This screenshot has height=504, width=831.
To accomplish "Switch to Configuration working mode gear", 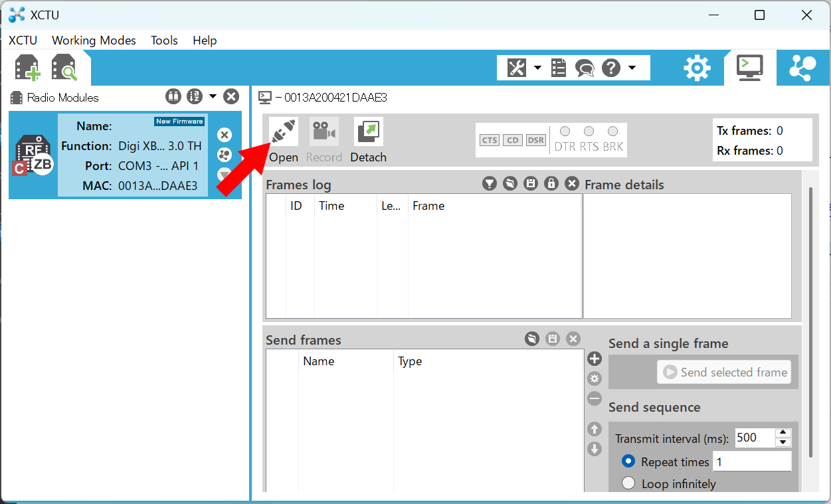I will 697,68.
